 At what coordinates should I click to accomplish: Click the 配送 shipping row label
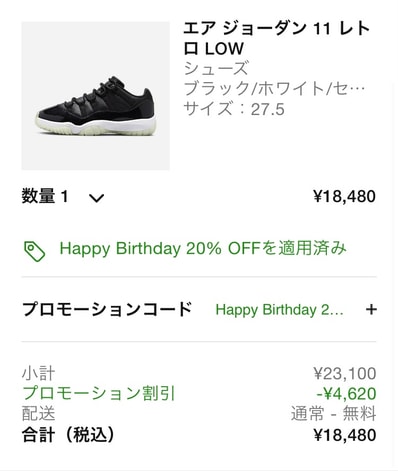(x=38, y=414)
